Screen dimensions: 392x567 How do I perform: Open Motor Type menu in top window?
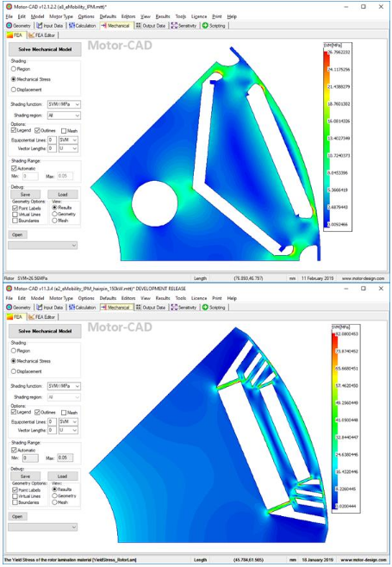tap(61, 16)
